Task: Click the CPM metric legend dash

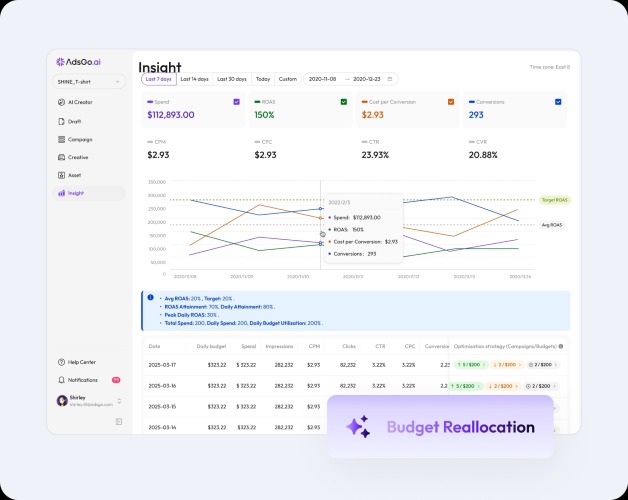Action: pyautogui.click(x=150, y=142)
